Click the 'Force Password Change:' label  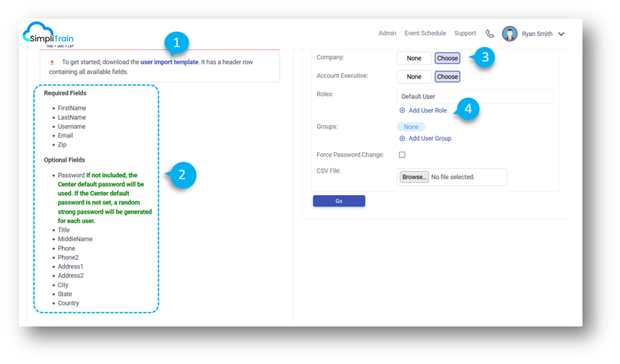click(350, 155)
